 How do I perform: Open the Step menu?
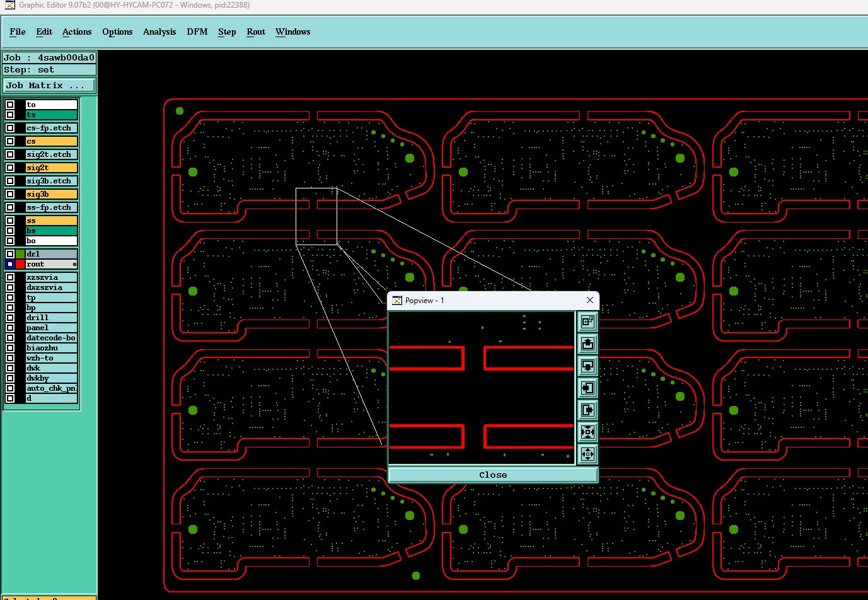[227, 32]
